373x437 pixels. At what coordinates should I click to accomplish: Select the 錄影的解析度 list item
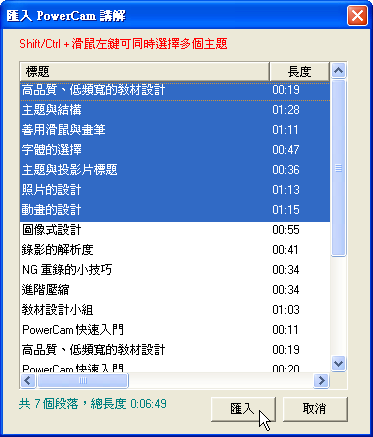coord(175,250)
